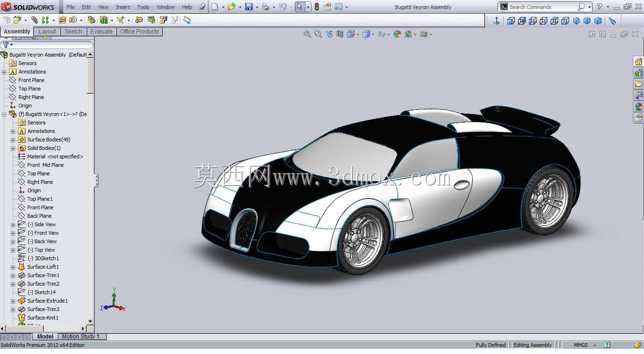The image size is (644, 354).
Task: Collapse the (f) Bugatti Veyron<1> component
Action: tap(4, 115)
